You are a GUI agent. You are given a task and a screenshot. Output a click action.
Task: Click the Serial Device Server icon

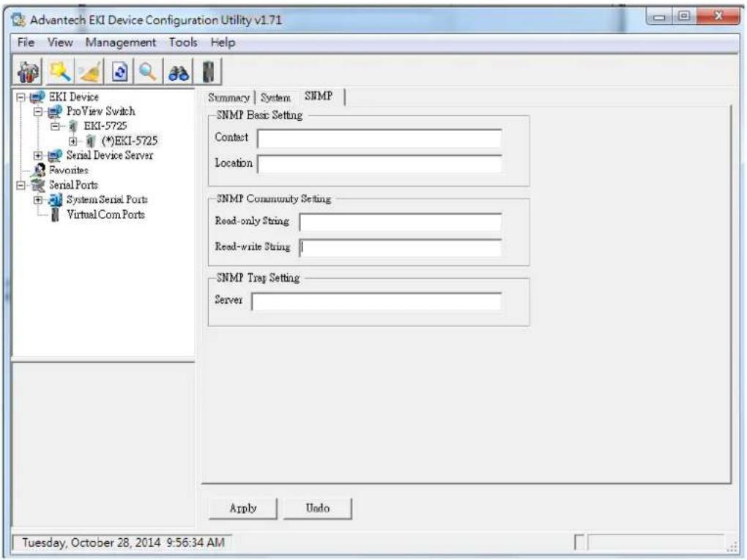click(x=55, y=155)
